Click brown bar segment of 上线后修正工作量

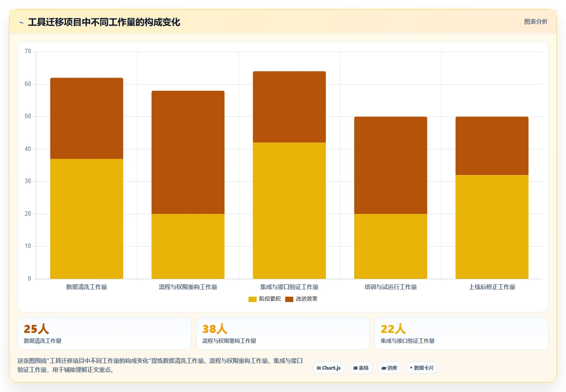[x=492, y=146]
